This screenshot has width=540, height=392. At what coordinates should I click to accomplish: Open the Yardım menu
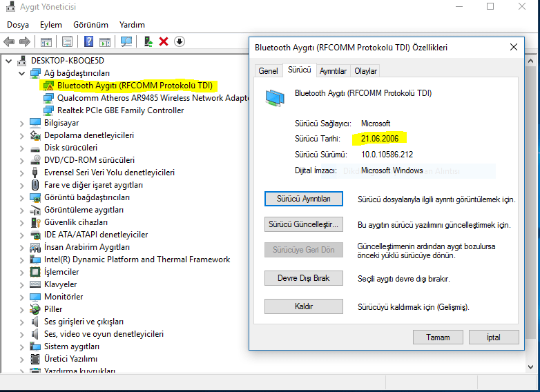coord(132,25)
